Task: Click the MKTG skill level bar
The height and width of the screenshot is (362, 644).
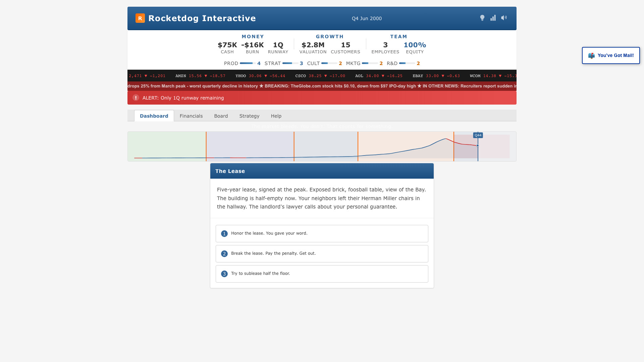Action: 370,63
